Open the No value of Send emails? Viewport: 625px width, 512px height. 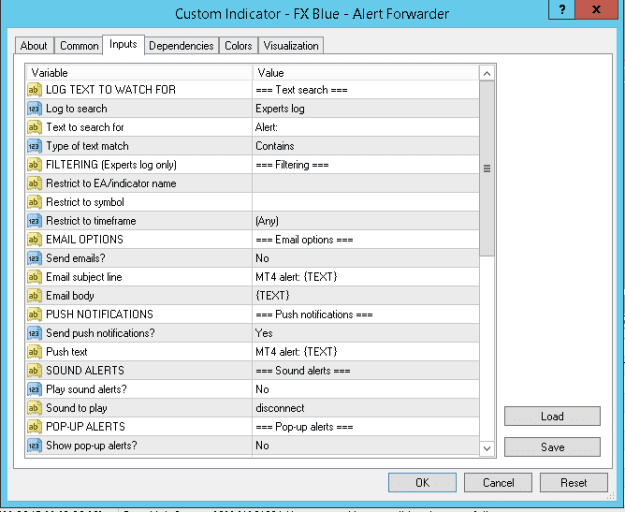click(x=366, y=258)
